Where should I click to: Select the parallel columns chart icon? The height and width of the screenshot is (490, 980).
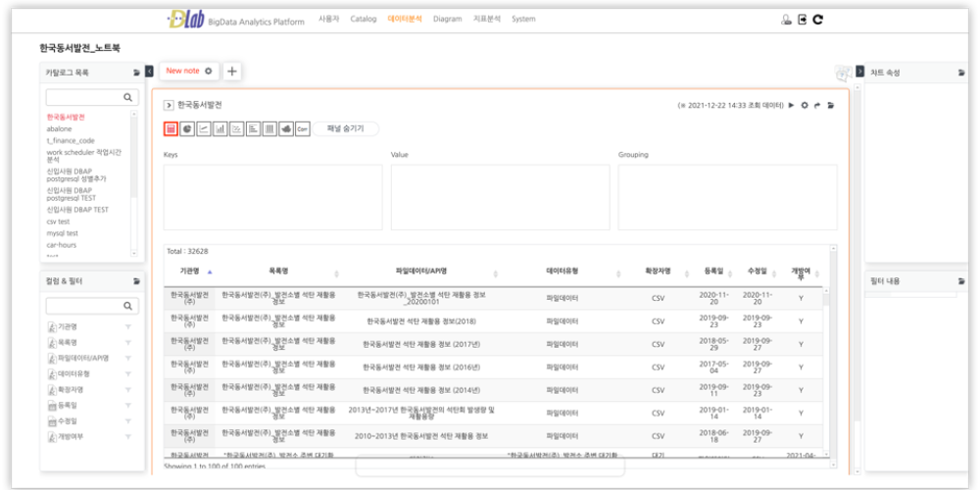tap(269, 128)
